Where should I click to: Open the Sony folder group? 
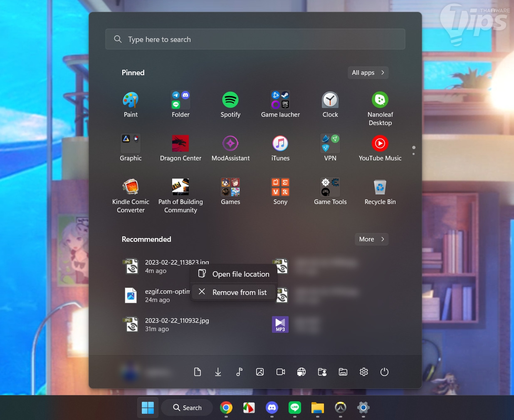(280, 192)
